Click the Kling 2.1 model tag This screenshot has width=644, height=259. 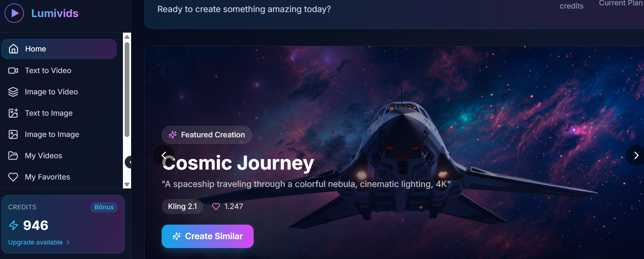182,206
